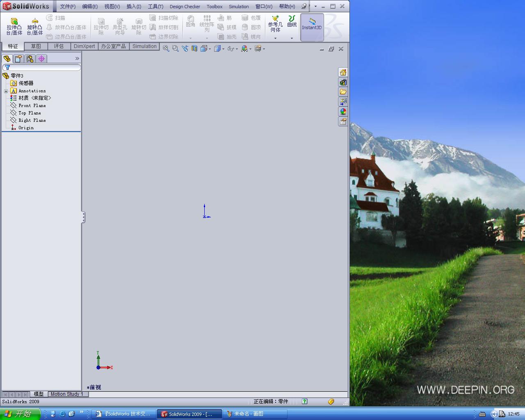Switch to the 办公室产品 tab
525x420 pixels.
(x=114, y=46)
